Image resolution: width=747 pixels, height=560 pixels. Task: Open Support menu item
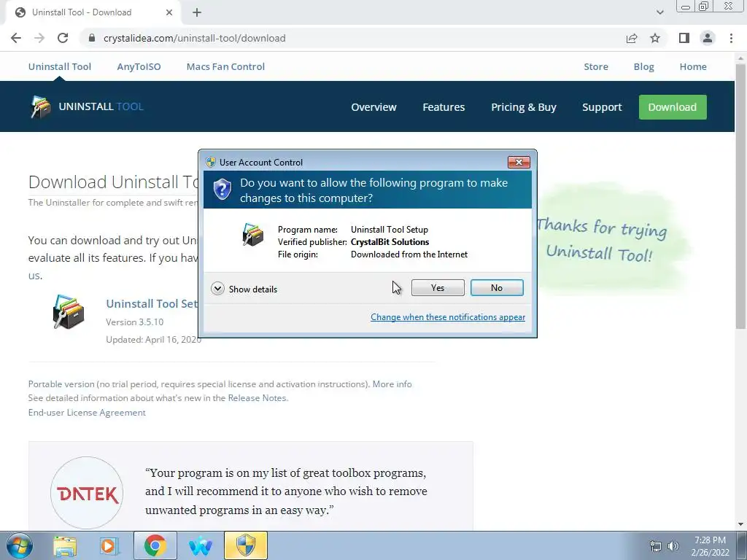[x=602, y=107]
